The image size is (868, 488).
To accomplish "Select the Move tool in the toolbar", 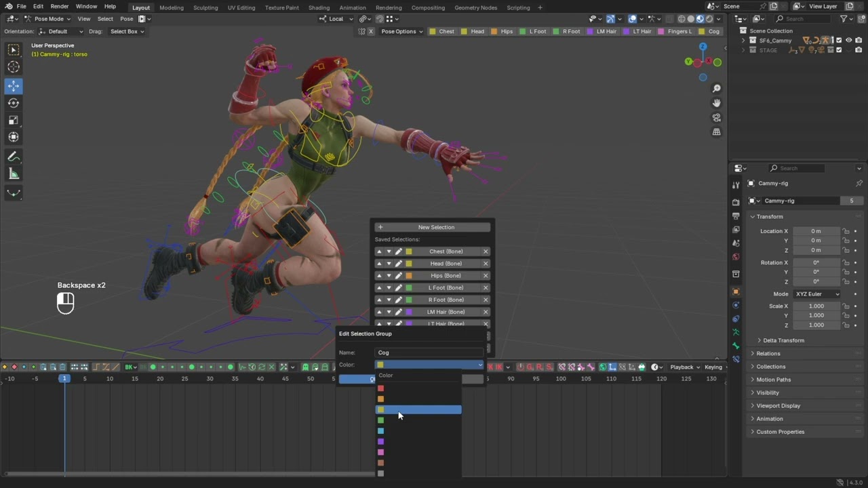I will [x=14, y=86].
